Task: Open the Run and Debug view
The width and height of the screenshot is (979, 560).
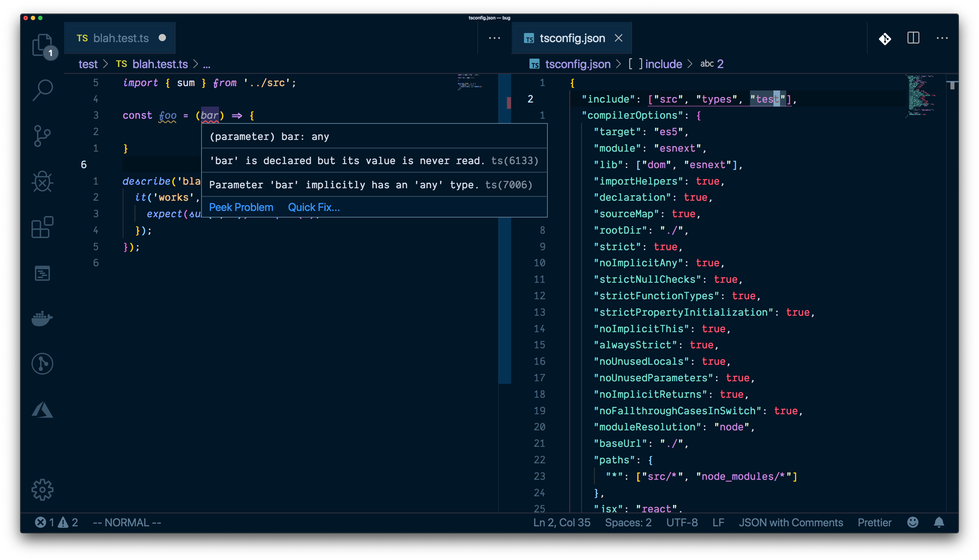Action: point(42,182)
